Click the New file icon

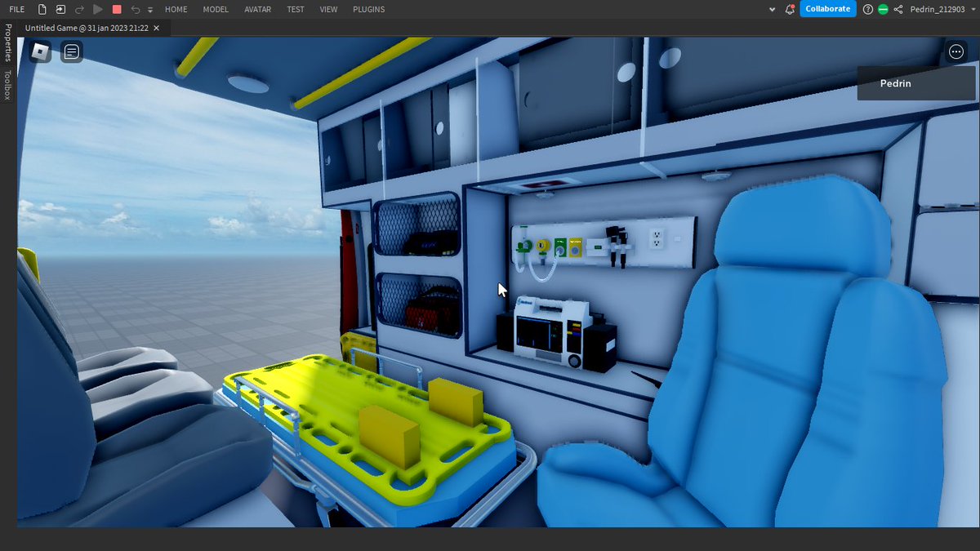point(42,9)
